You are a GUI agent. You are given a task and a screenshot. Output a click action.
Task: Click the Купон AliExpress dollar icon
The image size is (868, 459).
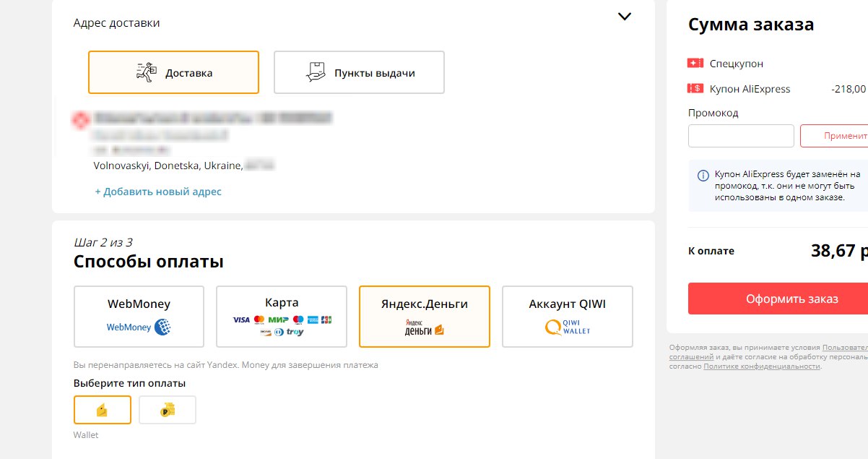pos(695,89)
